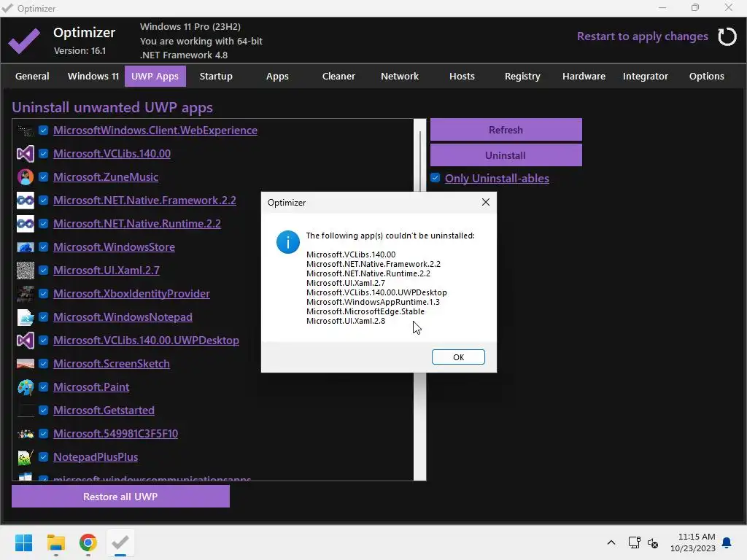Uncheck Microsoft.ZuneMusic checkbox
Viewport: 747px width, 560px height.
tap(43, 176)
